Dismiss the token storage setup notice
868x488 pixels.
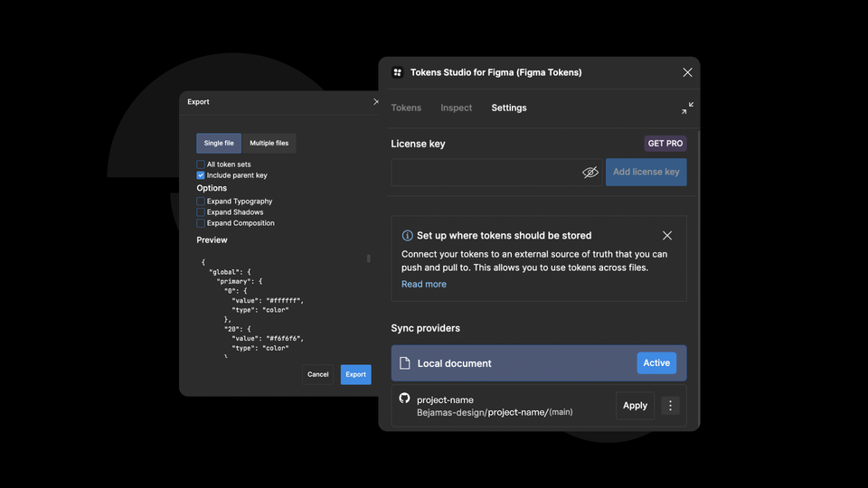pyautogui.click(x=667, y=236)
